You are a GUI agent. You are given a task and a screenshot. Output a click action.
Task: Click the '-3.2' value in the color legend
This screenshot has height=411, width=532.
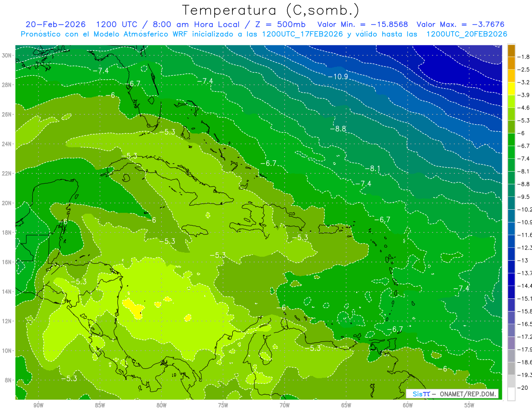point(524,82)
